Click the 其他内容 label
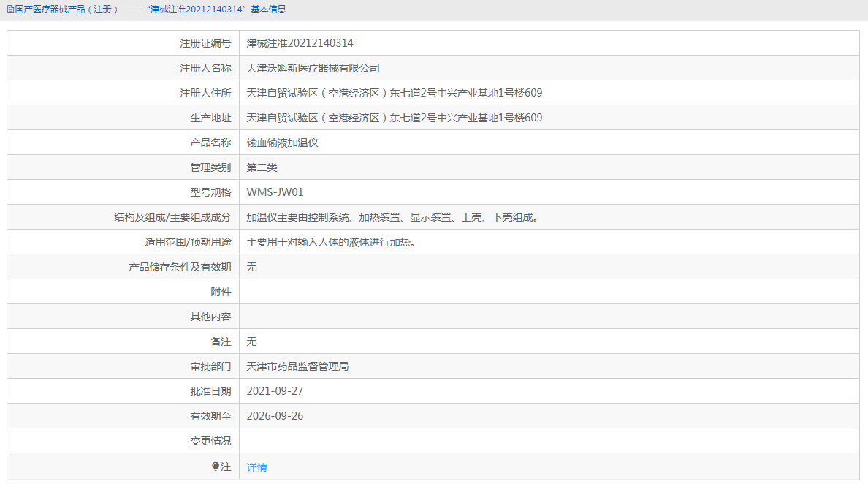 (210, 317)
